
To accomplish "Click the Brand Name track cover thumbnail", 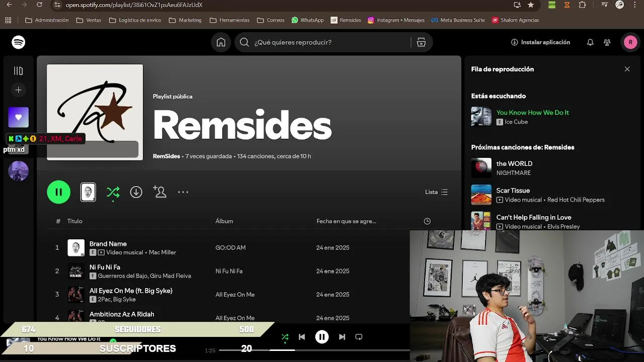I will [x=76, y=248].
